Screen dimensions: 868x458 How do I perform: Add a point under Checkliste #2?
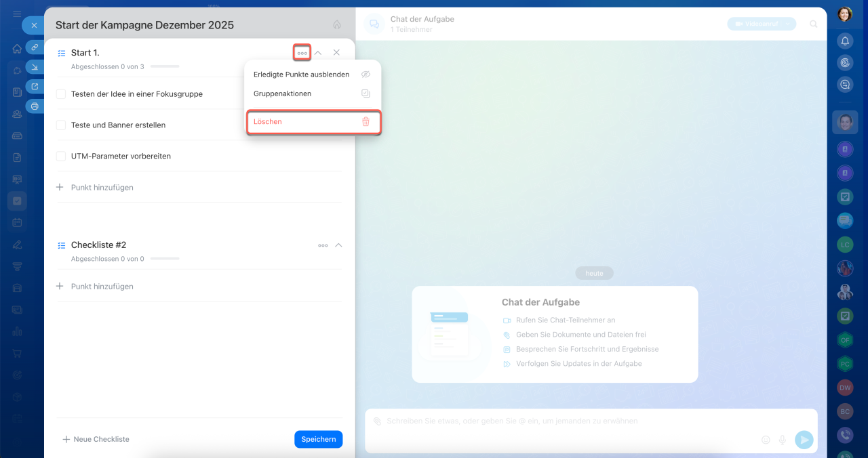click(x=95, y=287)
